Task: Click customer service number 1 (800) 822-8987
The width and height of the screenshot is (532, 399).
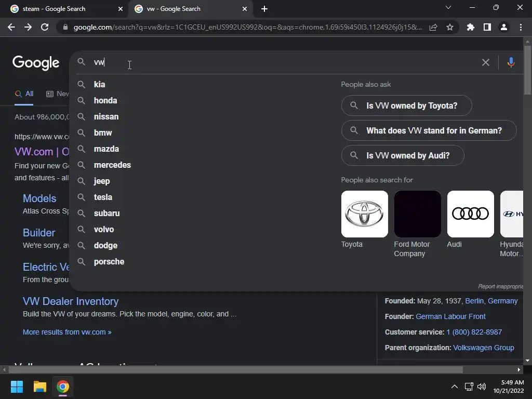Action: [474, 332]
